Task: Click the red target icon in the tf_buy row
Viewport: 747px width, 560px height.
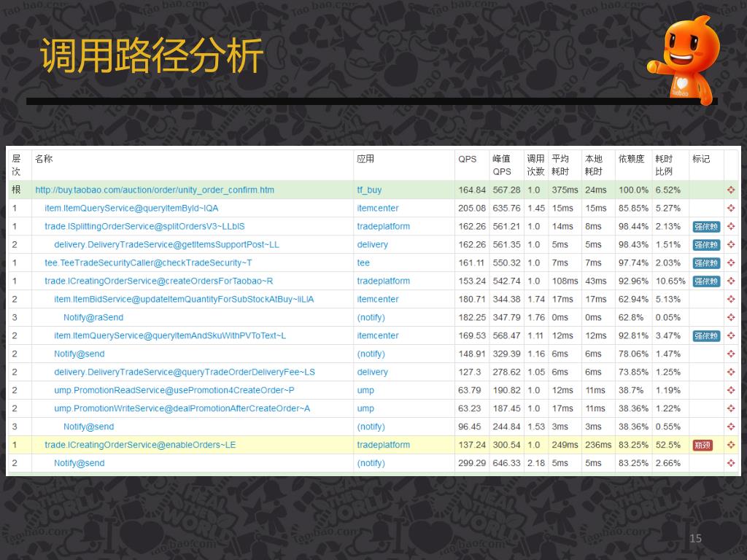Action: pyautogui.click(x=731, y=190)
